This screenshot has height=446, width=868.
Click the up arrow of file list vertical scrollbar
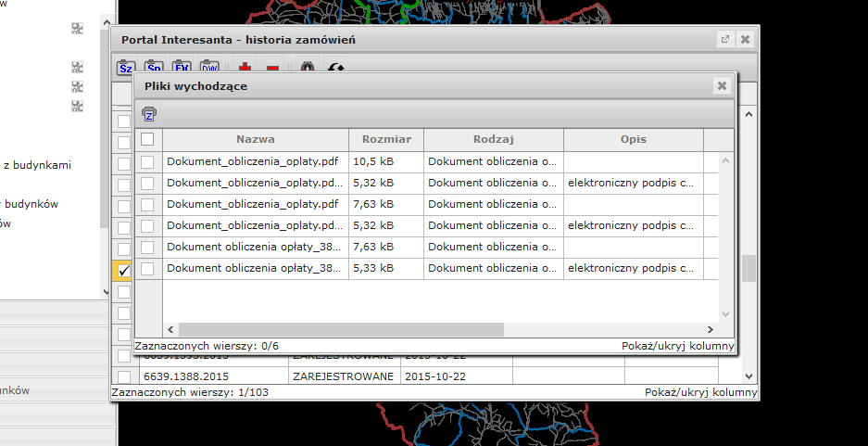point(726,160)
